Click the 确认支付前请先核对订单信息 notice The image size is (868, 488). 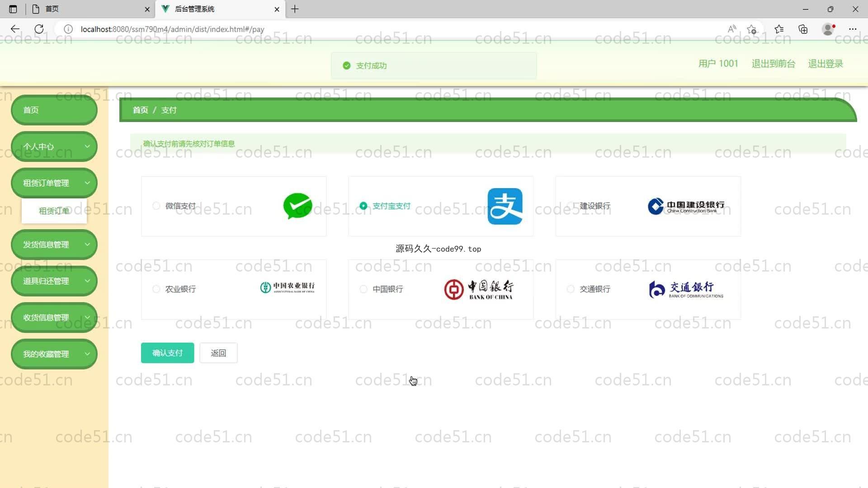[488, 144]
